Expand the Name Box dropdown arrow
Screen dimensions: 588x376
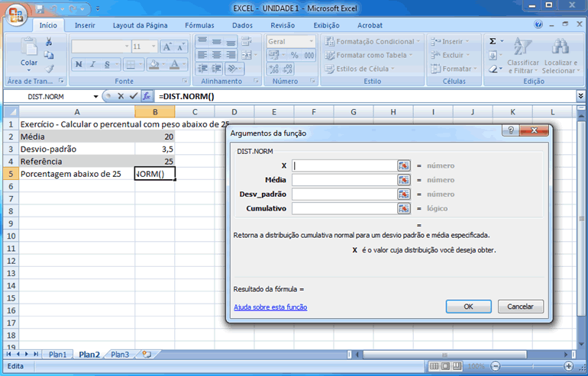tap(95, 97)
